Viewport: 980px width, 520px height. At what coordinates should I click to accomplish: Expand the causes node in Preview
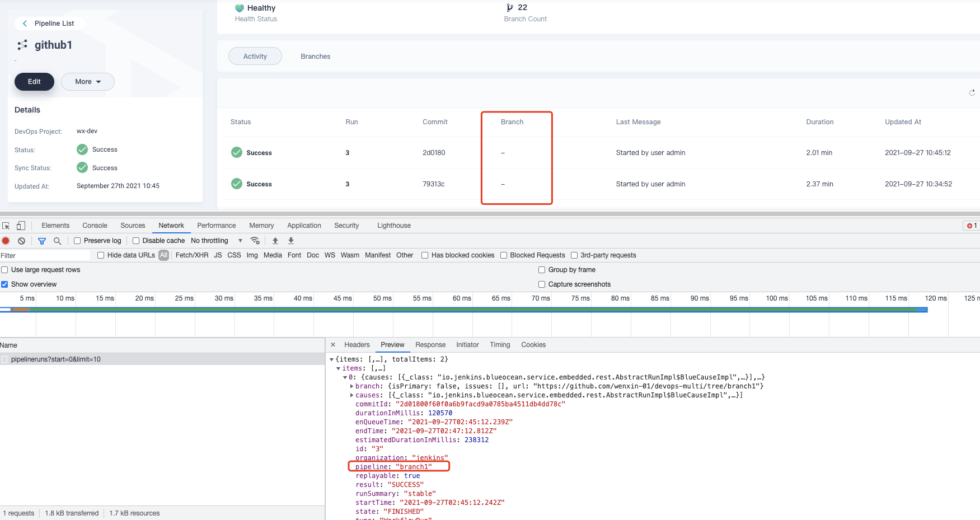click(351, 395)
